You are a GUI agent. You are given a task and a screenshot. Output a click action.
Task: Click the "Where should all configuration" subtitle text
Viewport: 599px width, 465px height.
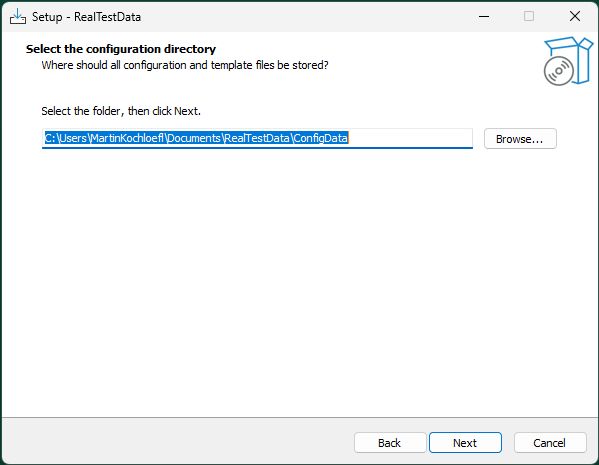coord(185,65)
